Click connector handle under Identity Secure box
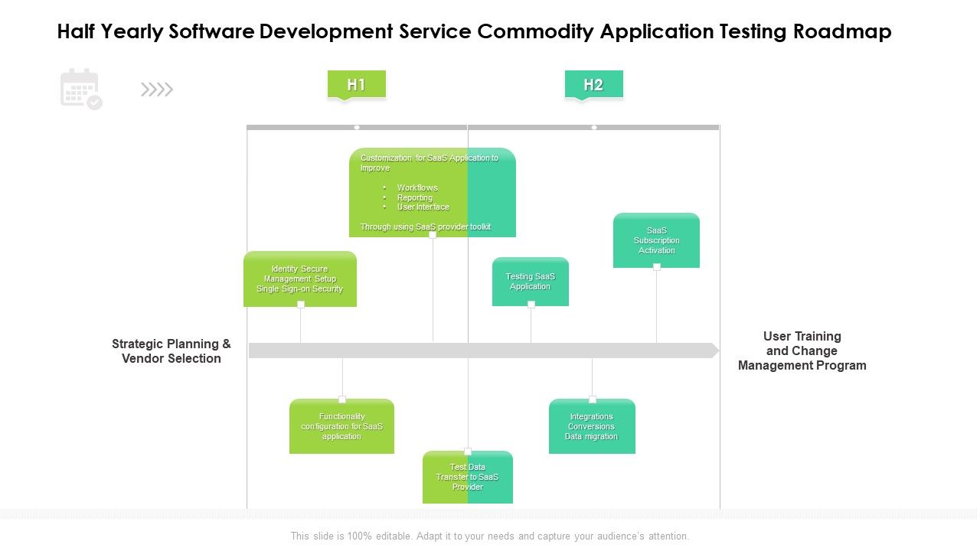 point(301,305)
